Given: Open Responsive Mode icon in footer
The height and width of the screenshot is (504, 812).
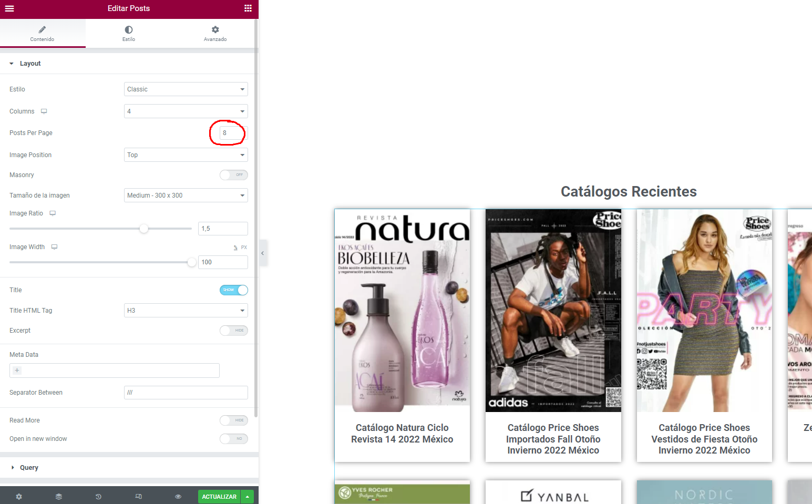Looking at the screenshot, I should click(139, 497).
